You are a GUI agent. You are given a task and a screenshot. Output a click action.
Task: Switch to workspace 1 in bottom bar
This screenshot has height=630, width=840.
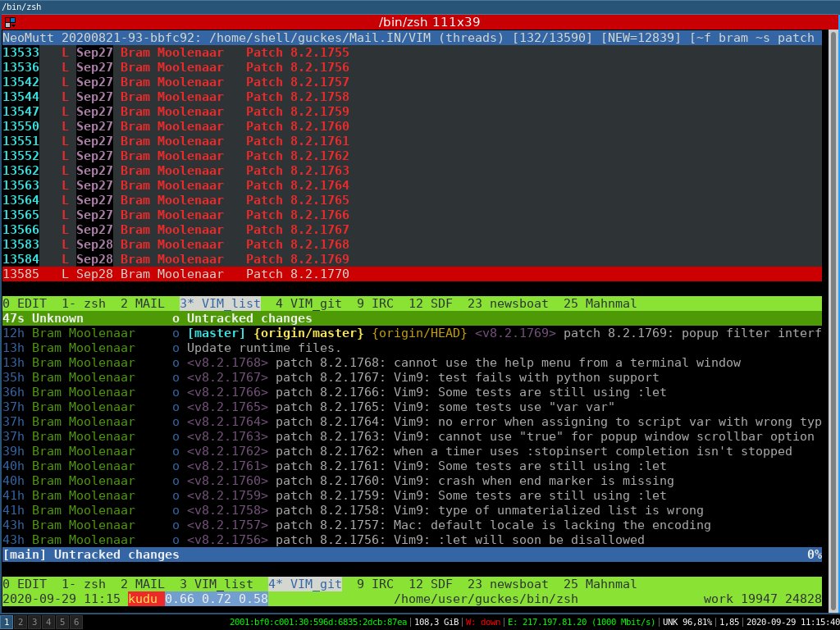pyautogui.click(x=7, y=623)
